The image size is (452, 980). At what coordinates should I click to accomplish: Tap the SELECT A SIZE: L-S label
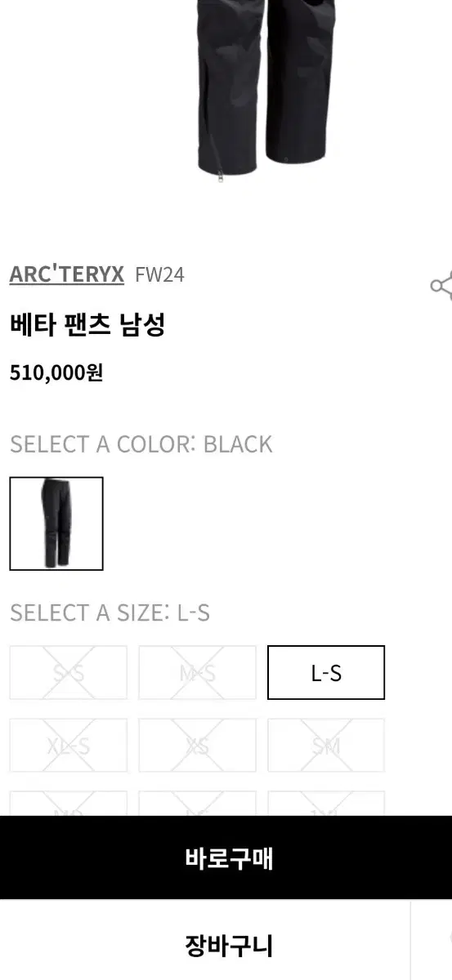tap(110, 612)
